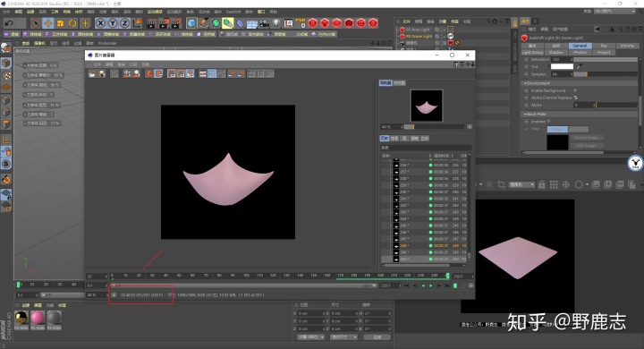The width and height of the screenshot is (644, 349).
Task: Toggle the X axis lock icon
Action: click(x=100, y=23)
